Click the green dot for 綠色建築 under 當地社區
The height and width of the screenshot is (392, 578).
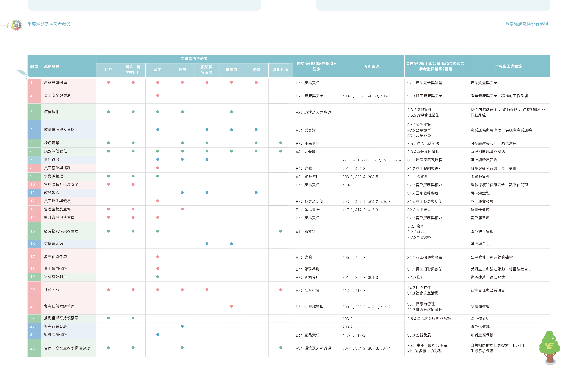pyautogui.click(x=281, y=143)
